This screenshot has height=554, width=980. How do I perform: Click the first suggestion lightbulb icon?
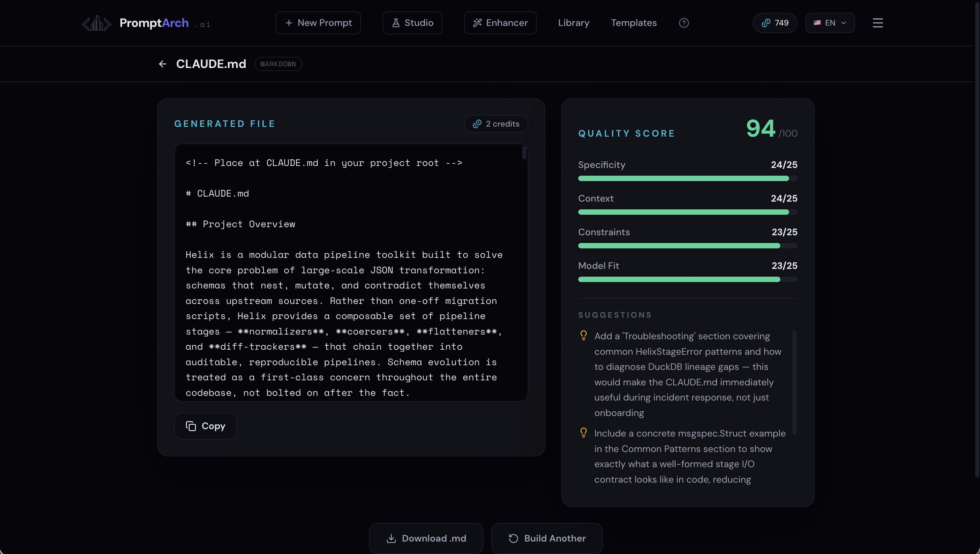(583, 335)
